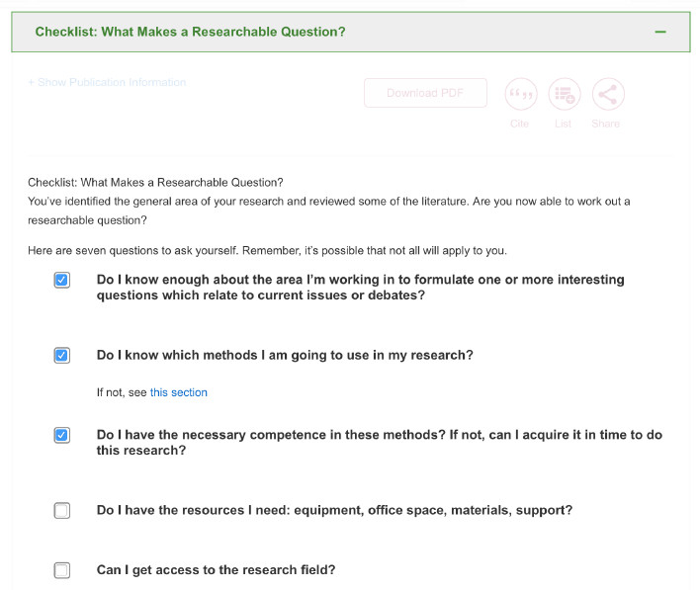Click the Cite quotation marks icon
This screenshot has height=590, width=700.
click(520, 94)
